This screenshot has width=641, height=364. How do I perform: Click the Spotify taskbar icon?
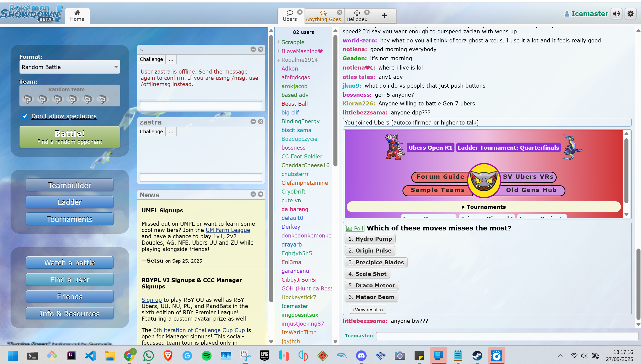[206, 355]
